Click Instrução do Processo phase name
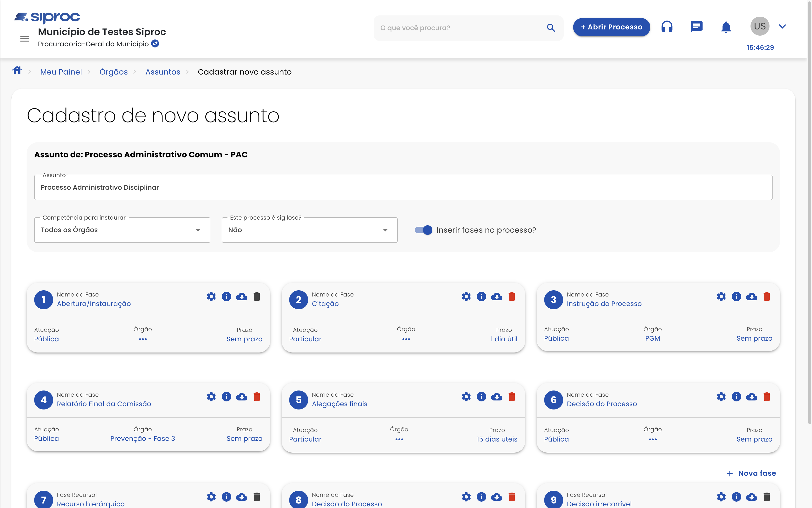 (x=604, y=304)
